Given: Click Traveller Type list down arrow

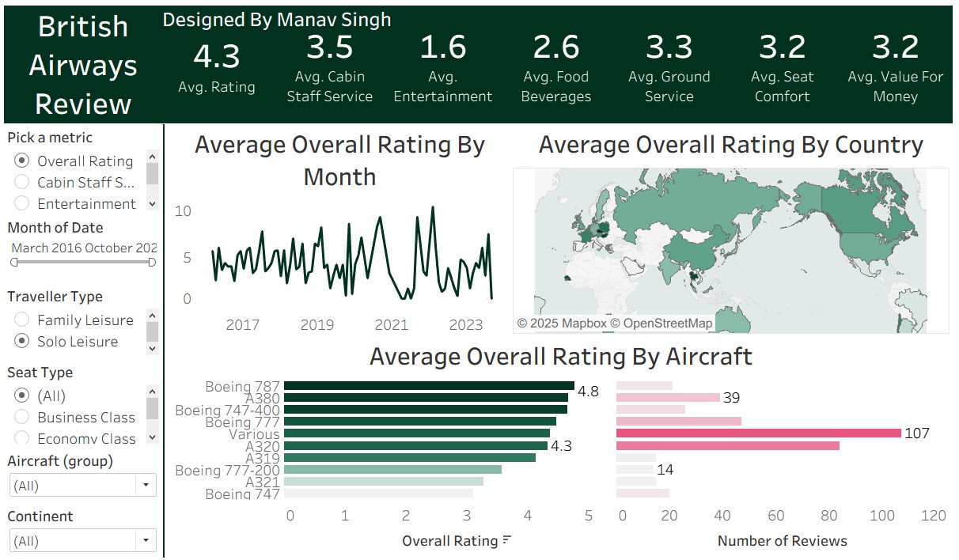Looking at the screenshot, I should pyautogui.click(x=152, y=349).
